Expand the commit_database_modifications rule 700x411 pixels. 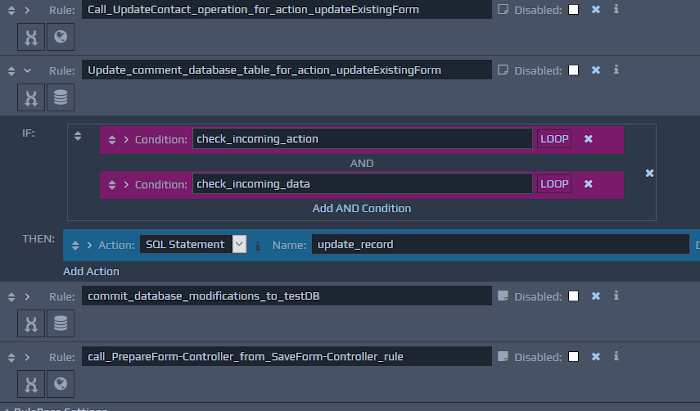(27, 296)
